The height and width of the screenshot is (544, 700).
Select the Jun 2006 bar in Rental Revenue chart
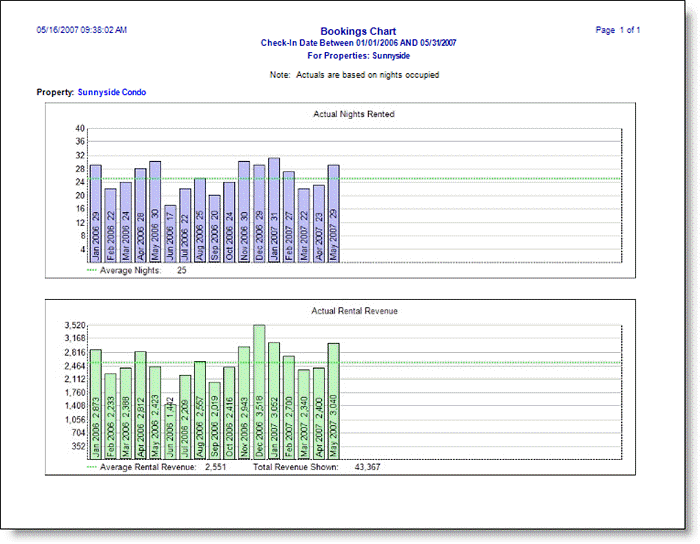(x=170, y=431)
